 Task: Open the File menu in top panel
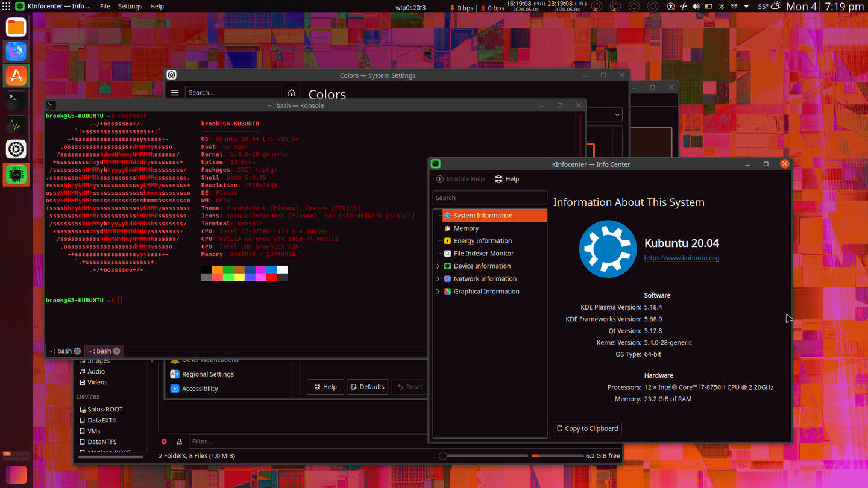tap(105, 7)
